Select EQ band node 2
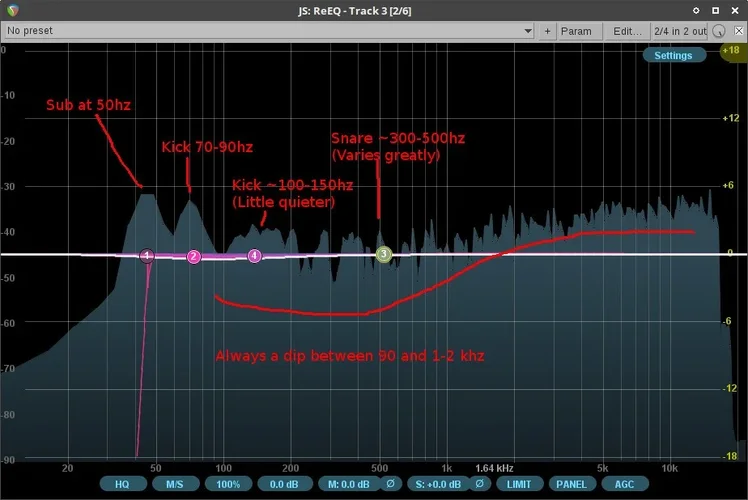This screenshot has height=500, width=748. pyautogui.click(x=193, y=257)
